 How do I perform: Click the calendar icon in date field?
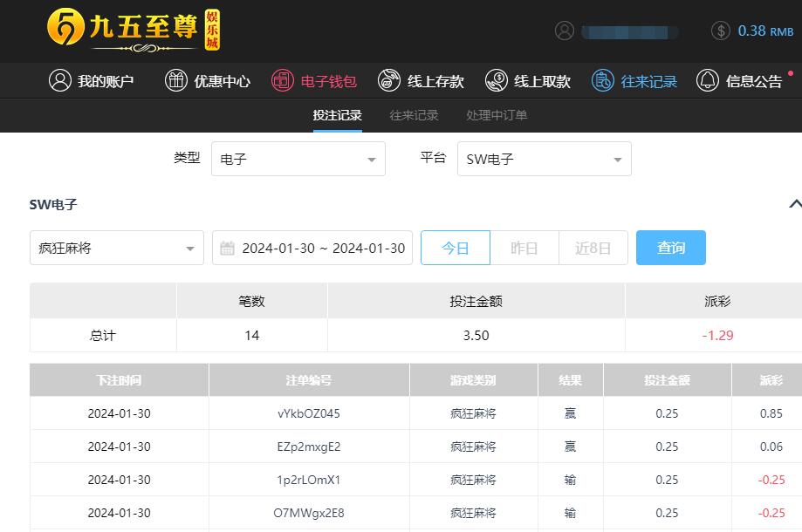coord(227,249)
